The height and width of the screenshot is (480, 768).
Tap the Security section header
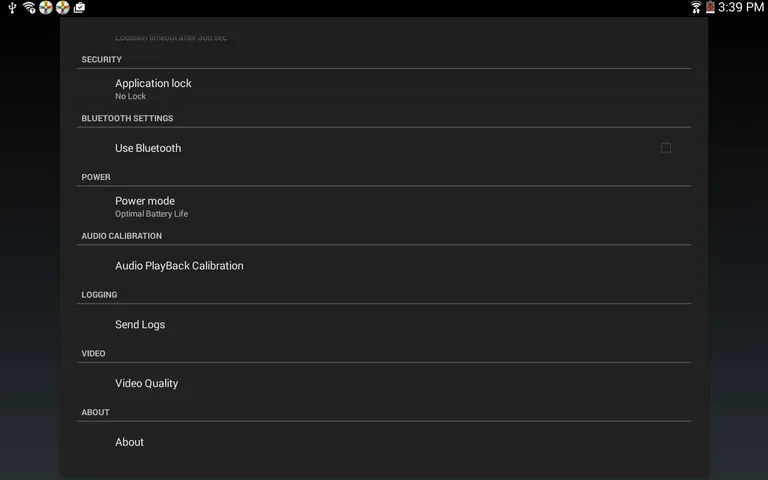coord(101,60)
